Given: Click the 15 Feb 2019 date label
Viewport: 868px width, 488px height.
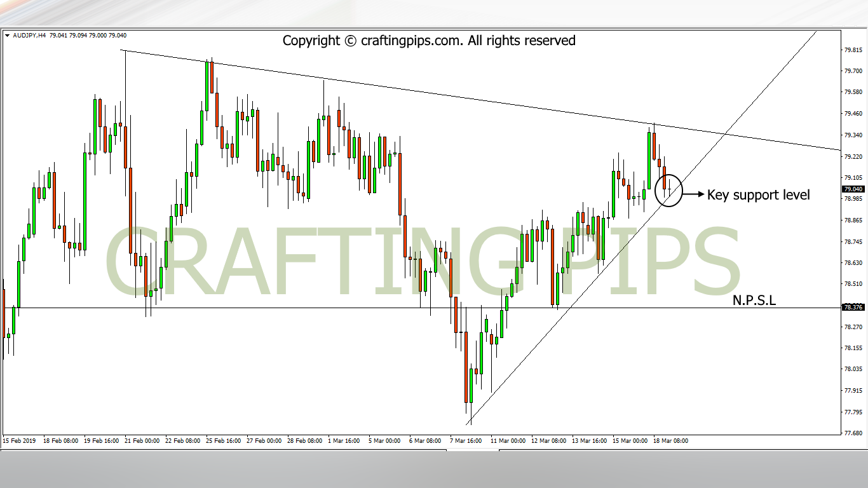Looking at the screenshot, I should point(20,440).
